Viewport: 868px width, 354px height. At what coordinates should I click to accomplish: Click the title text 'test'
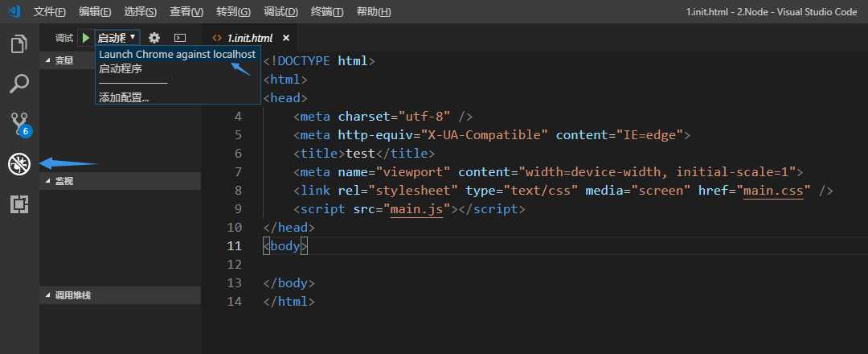(x=360, y=154)
